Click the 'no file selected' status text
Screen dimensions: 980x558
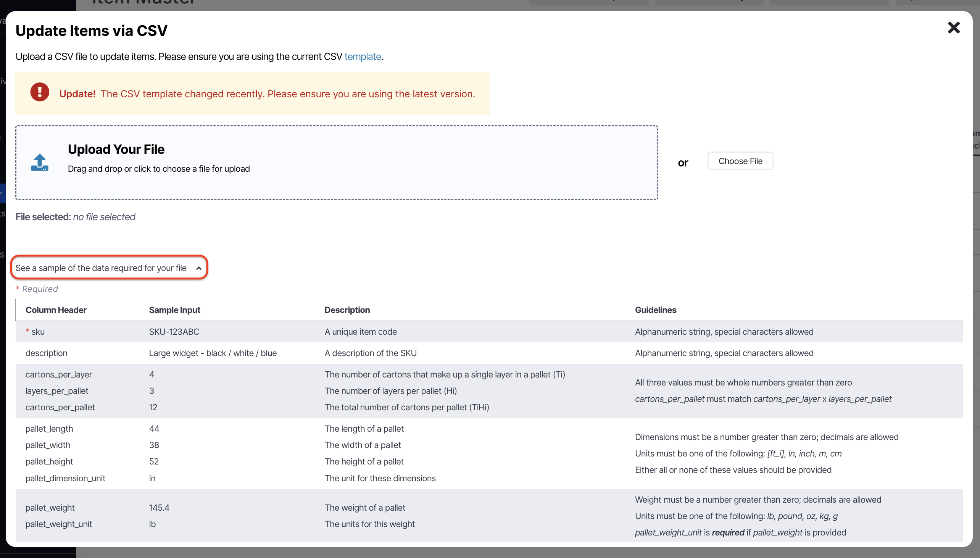click(104, 217)
